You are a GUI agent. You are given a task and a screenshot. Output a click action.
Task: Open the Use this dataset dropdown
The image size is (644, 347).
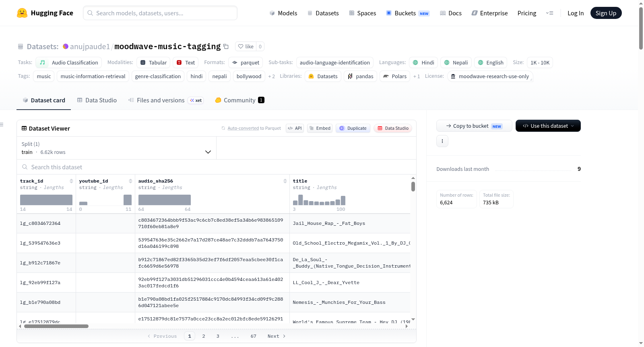coord(548,126)
